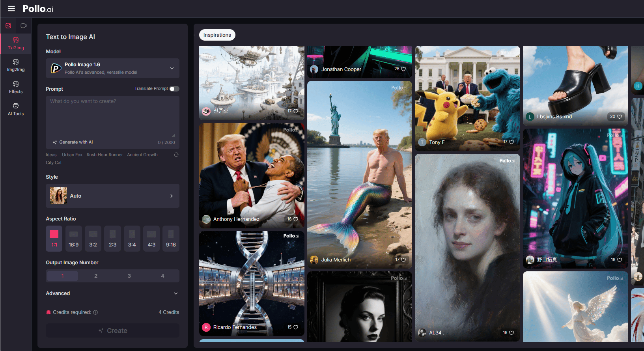
Task: Open the Img2Img tool
Action: pyautogui.click(x=16, y=65)
